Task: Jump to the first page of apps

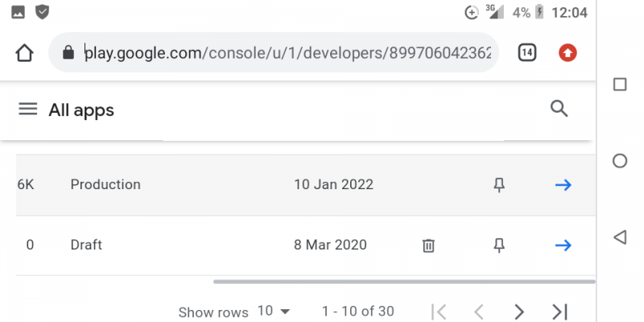Action: (439, 312)
